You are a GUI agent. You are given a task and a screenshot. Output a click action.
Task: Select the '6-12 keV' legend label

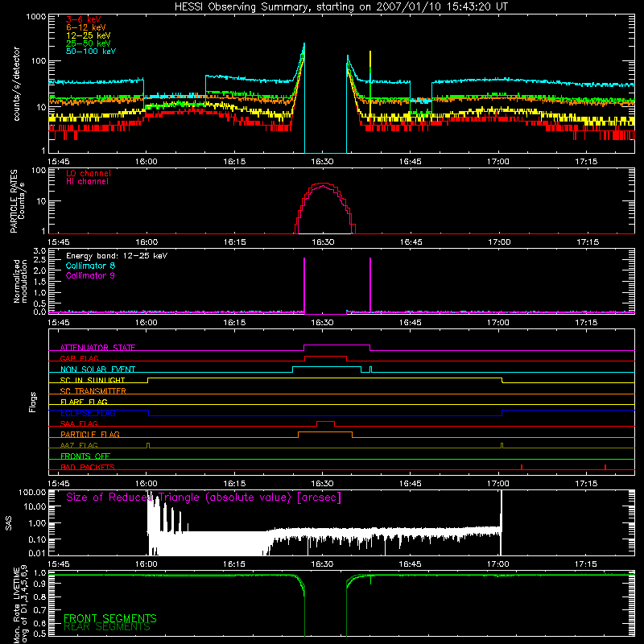[86, 27]
